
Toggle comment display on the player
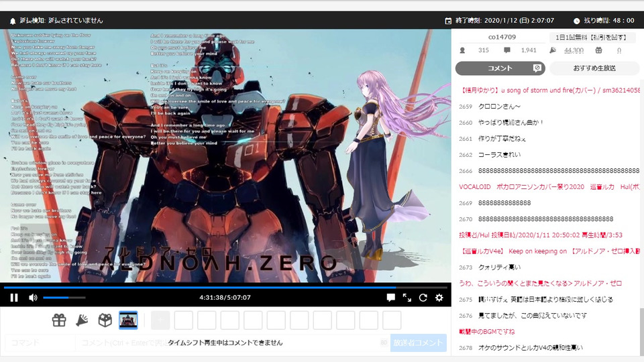[390, 298]
